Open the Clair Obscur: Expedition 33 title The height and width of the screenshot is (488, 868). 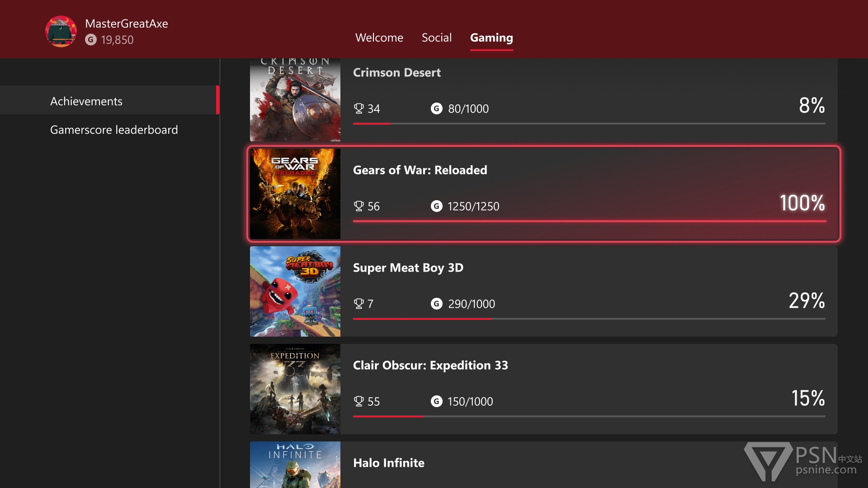tap(430, 365)
